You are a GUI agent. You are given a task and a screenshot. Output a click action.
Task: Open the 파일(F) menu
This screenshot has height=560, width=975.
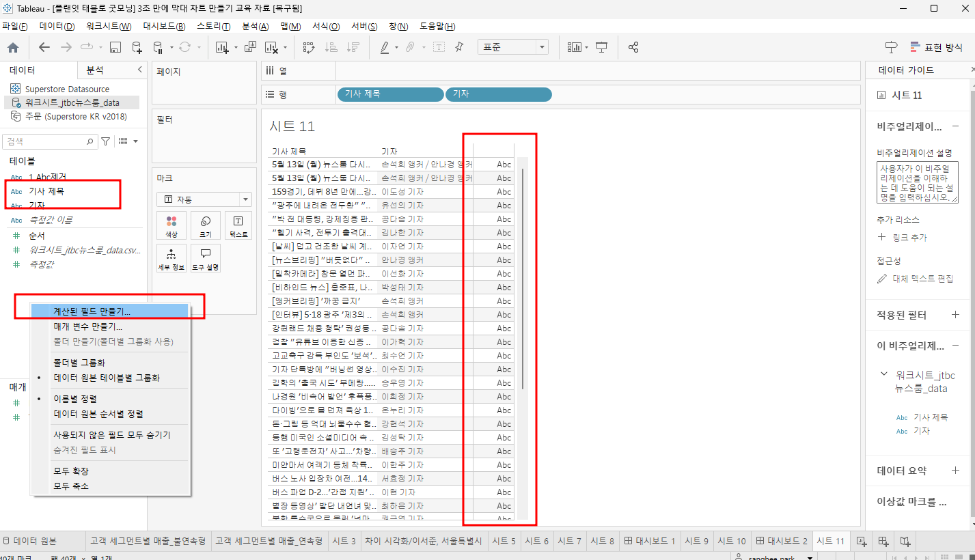coord(14,26)
